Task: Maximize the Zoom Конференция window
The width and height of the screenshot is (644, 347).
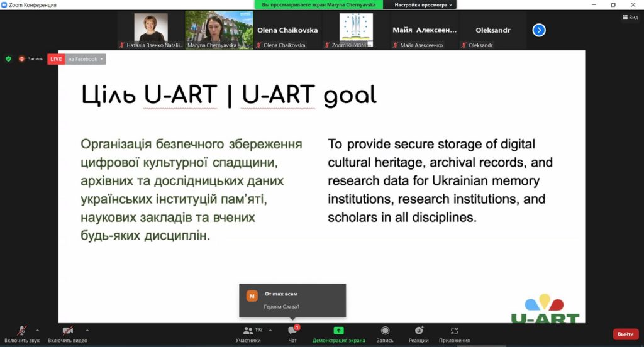Action: pyautogui.click(x=613, y=5)
